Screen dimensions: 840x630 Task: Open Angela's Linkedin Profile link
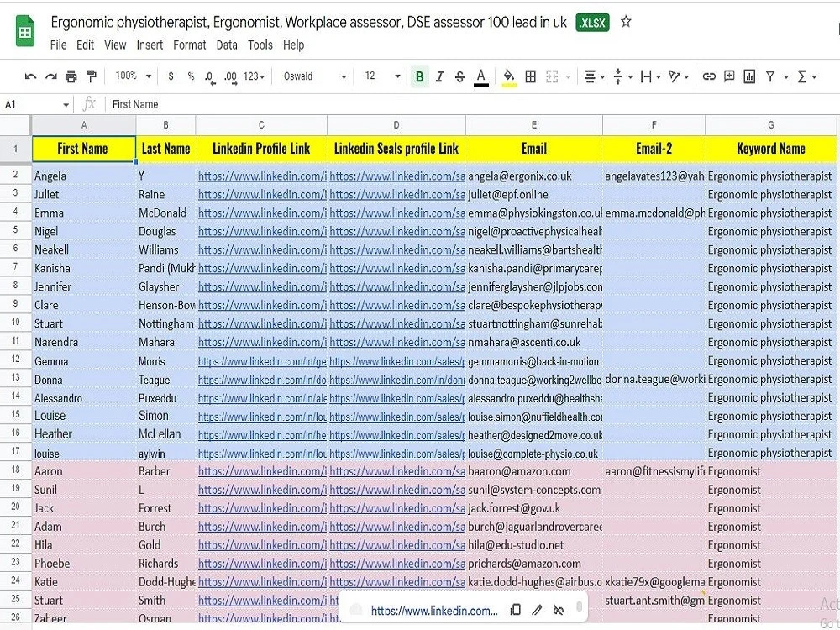coord(262,176)
